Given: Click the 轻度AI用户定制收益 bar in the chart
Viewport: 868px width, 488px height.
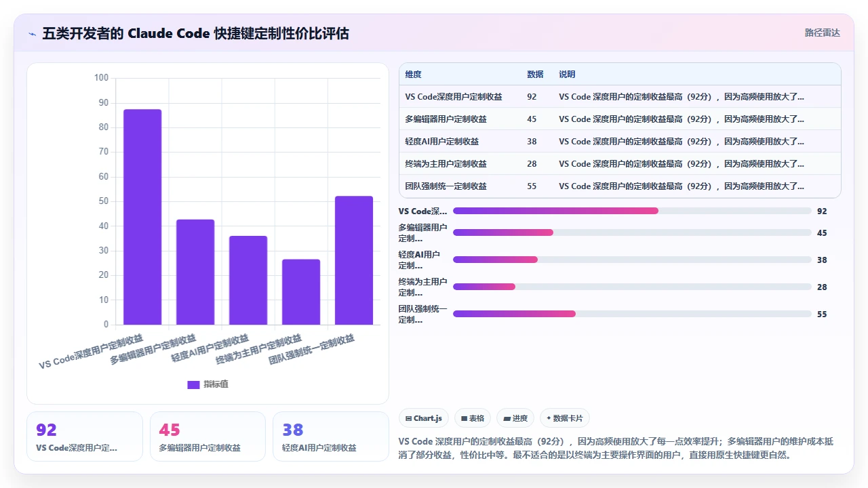Looking at the screenshot, I should [248, 280].
